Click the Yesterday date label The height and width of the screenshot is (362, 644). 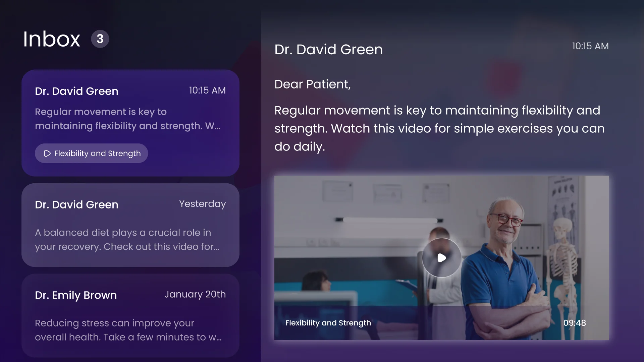click(202, 204)
